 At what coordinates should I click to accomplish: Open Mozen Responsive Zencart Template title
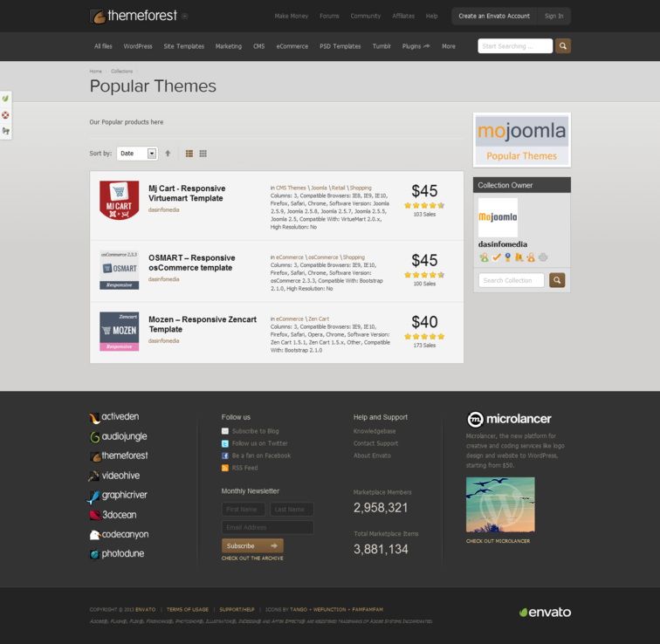[x=203, y=325]
